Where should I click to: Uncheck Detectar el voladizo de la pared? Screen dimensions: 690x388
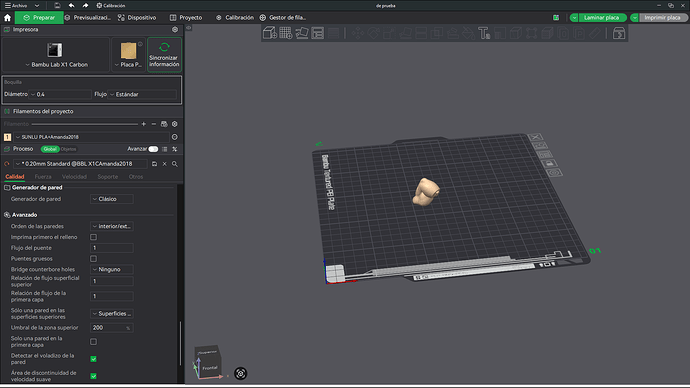click(x=93, y=359)
